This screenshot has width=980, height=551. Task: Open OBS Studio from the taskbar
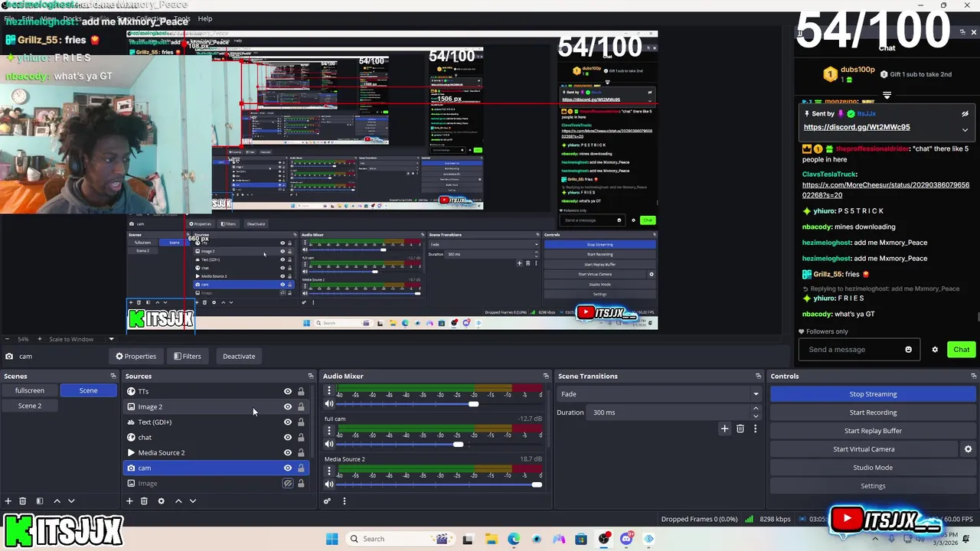tap(604, 539)
